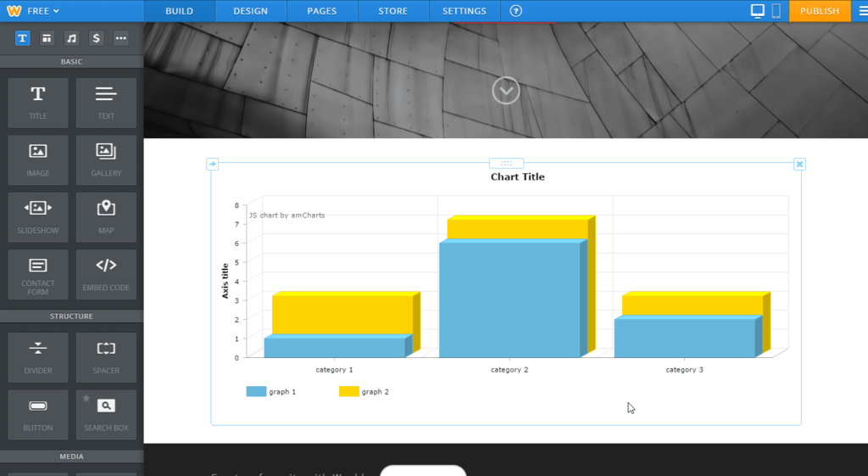
Task: Pick the Text element
Action: coord(106,103)
